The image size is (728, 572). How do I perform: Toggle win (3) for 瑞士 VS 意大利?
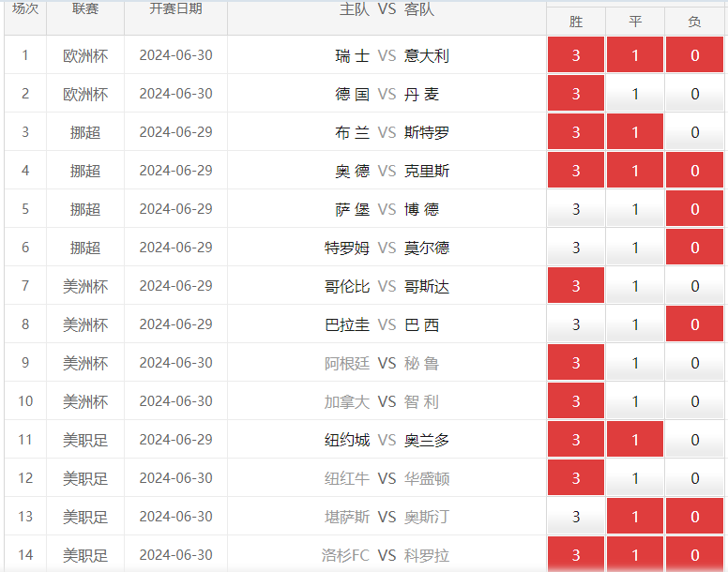point(576,54)
